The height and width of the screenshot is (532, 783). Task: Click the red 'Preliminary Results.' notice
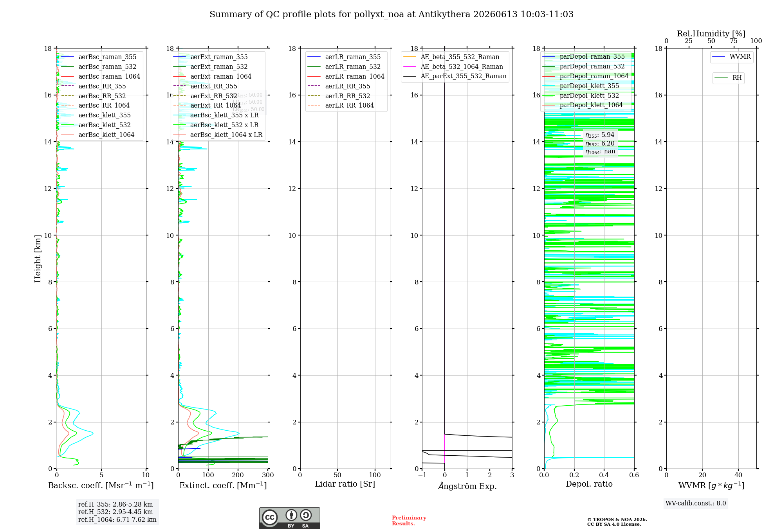[409, 521]
